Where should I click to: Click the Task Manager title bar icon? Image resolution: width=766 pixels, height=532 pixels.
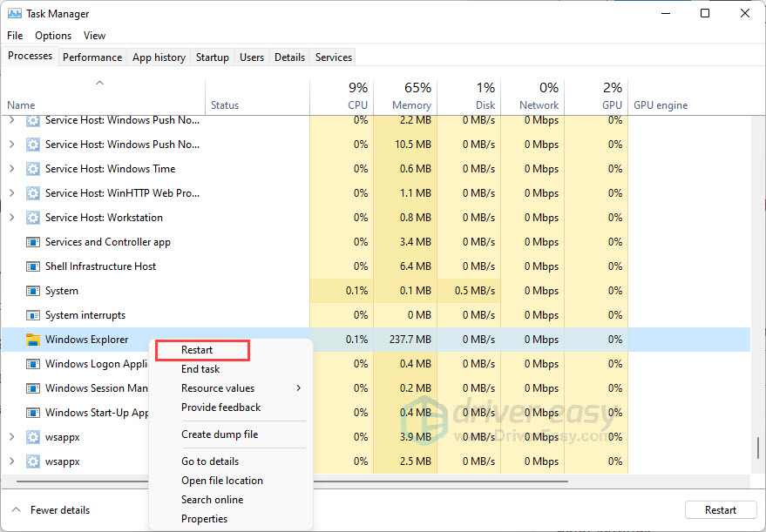click(13, 14)
